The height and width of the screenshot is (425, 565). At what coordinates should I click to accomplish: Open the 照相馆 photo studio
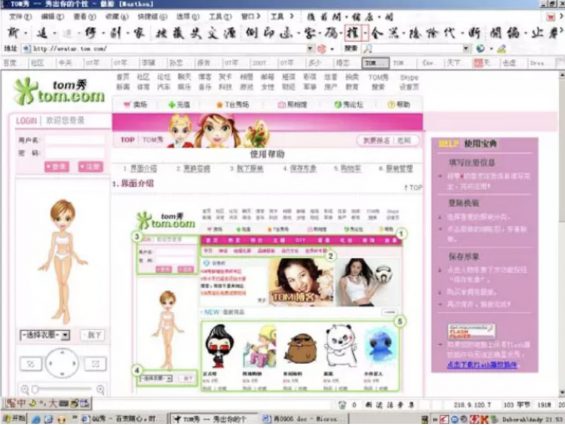292,105
